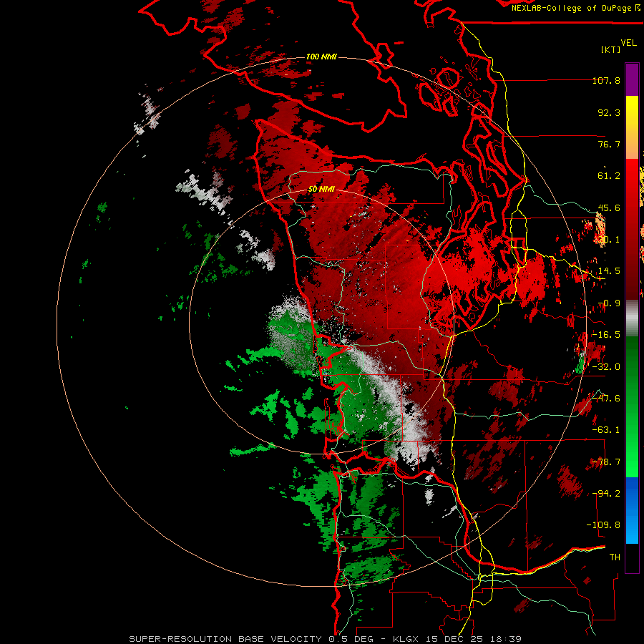Select the -47.6 value on velocity scale
Image resolution: width=644 pixels, height=644 pixels.
(606, 399)
